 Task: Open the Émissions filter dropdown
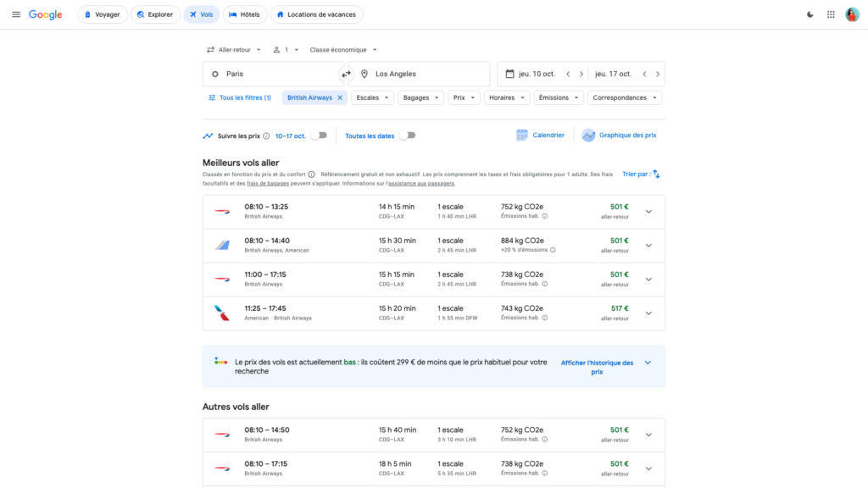559,98
